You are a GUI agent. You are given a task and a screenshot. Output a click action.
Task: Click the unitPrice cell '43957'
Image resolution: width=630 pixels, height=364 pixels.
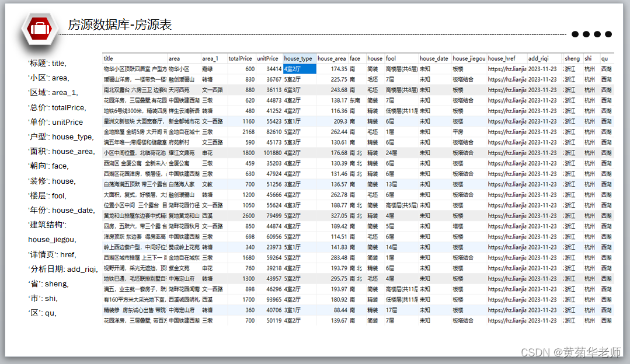[274, 278]
